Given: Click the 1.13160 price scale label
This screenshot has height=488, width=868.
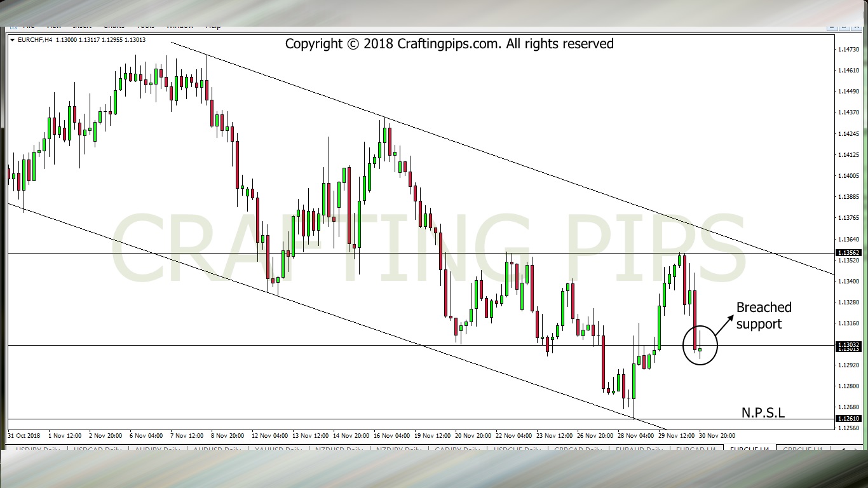Looking at the screenshot, I should pyautogui.click(x=849, y=323).
